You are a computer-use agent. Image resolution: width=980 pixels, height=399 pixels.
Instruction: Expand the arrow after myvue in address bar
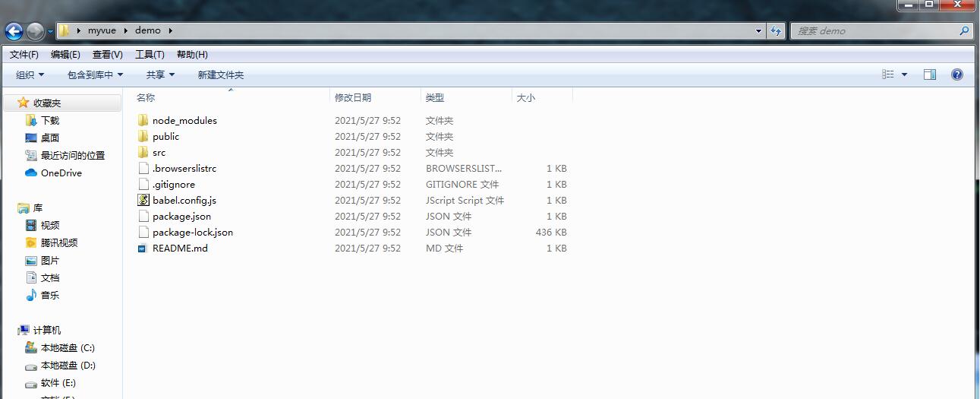tap(125, 30)
